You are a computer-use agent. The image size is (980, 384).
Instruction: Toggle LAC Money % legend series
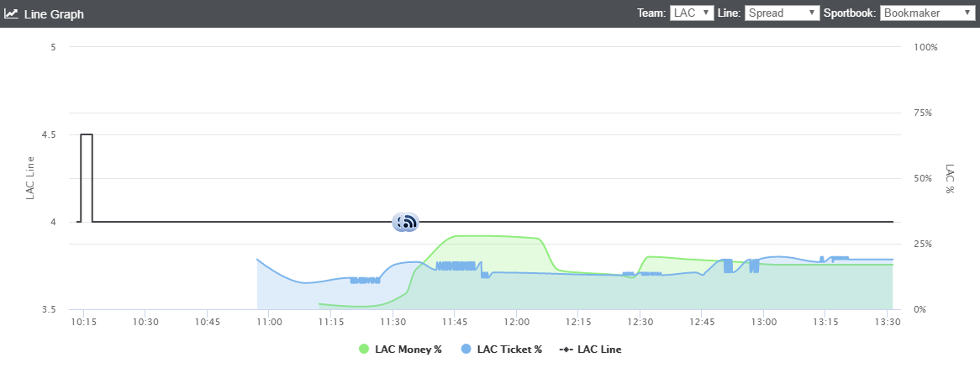400,350
